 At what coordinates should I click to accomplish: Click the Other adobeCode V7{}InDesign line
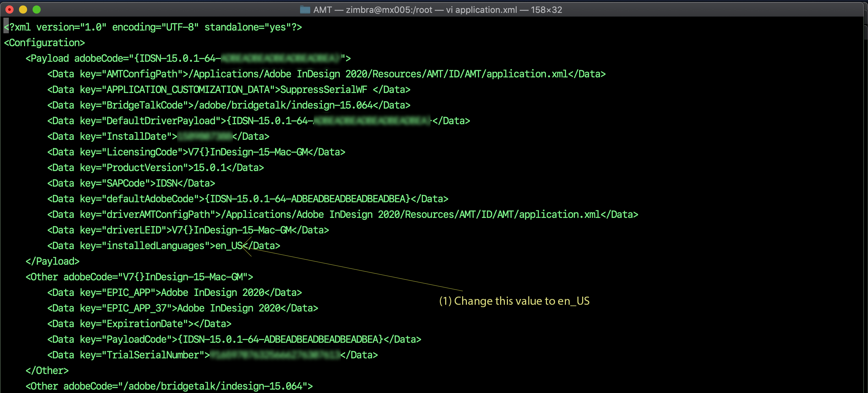click(139, 277)
